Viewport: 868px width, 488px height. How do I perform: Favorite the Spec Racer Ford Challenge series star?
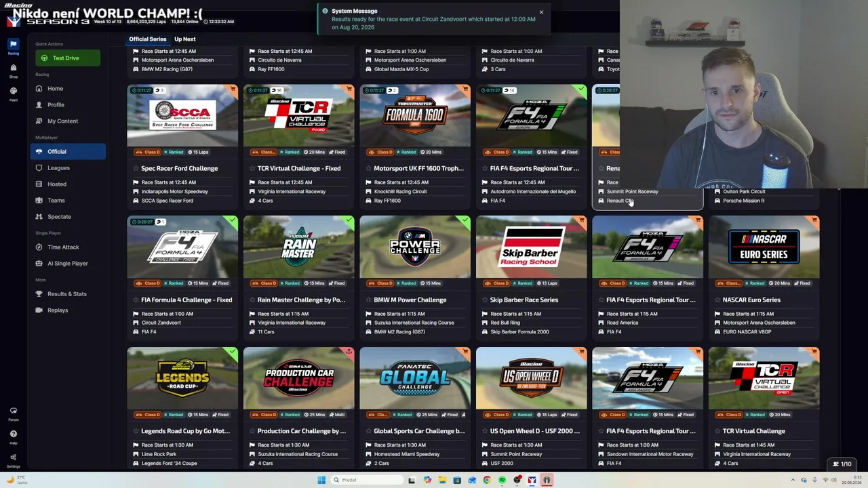click(x=136, y=168)
